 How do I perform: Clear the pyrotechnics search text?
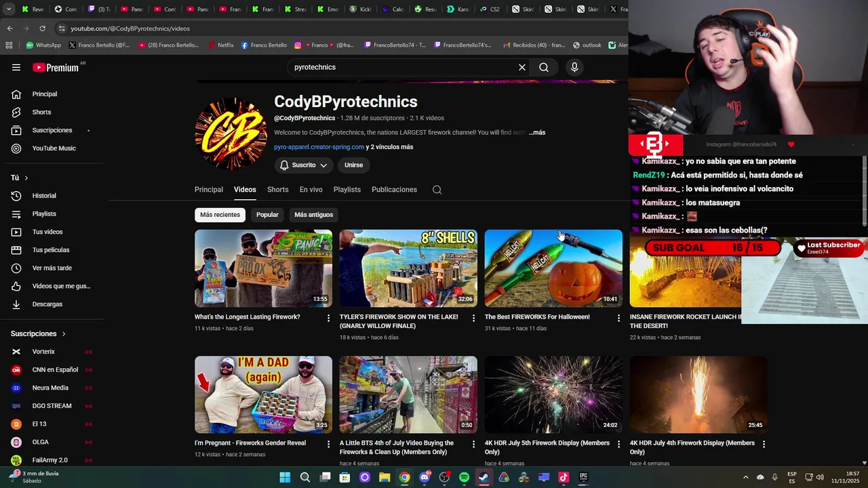pos(522,67)
